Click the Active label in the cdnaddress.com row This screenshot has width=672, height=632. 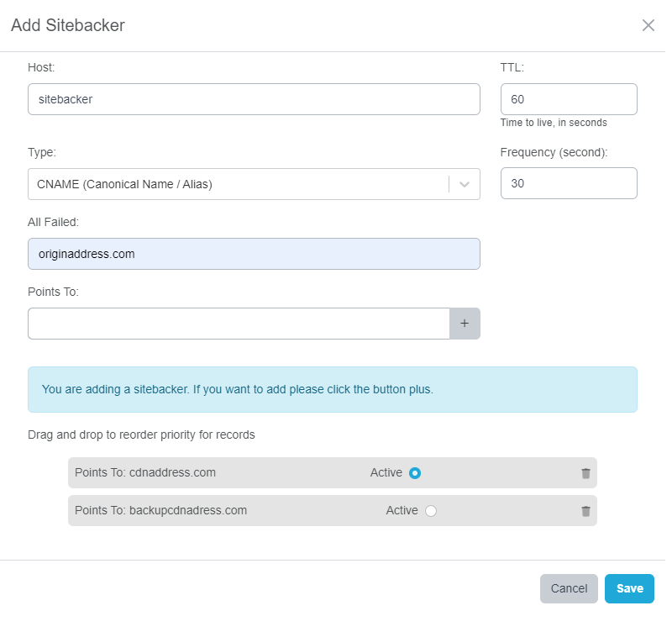pos(386,473)
